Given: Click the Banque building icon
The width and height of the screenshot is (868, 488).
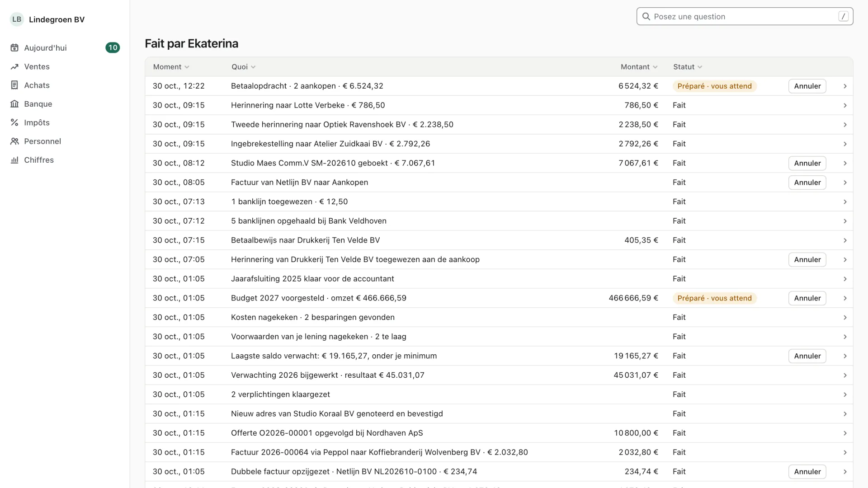Looking at the screenshot, I should (x=14, y=104).
